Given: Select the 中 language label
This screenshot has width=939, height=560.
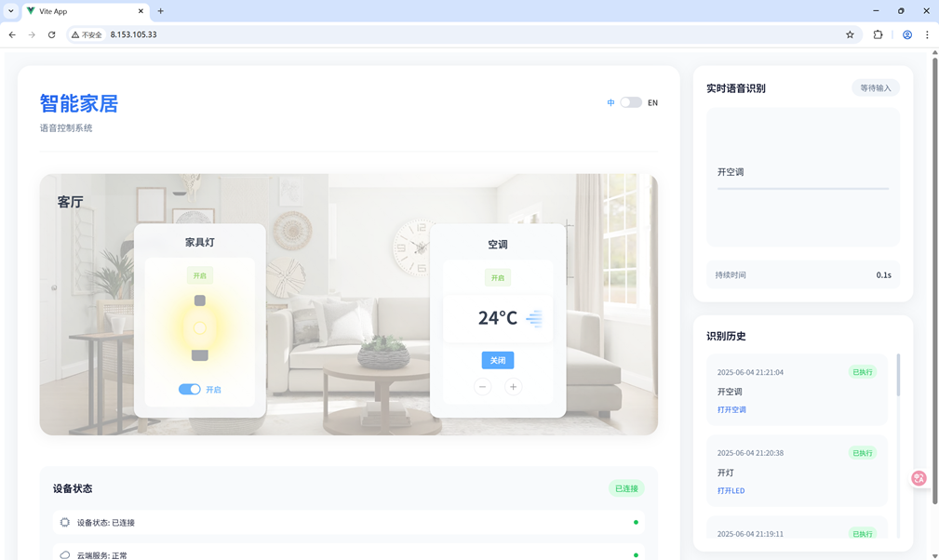Looking at the screenshot, I should click(x=610, y=103).
